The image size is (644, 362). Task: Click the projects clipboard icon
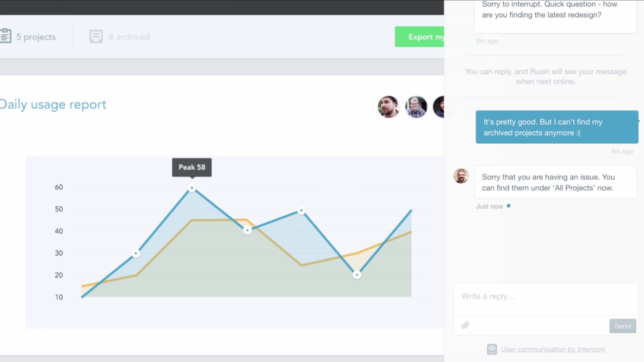6,36
